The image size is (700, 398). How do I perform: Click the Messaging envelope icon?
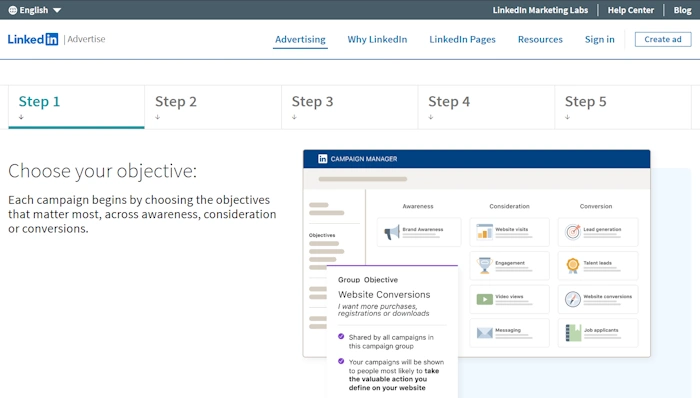point(484,333)
